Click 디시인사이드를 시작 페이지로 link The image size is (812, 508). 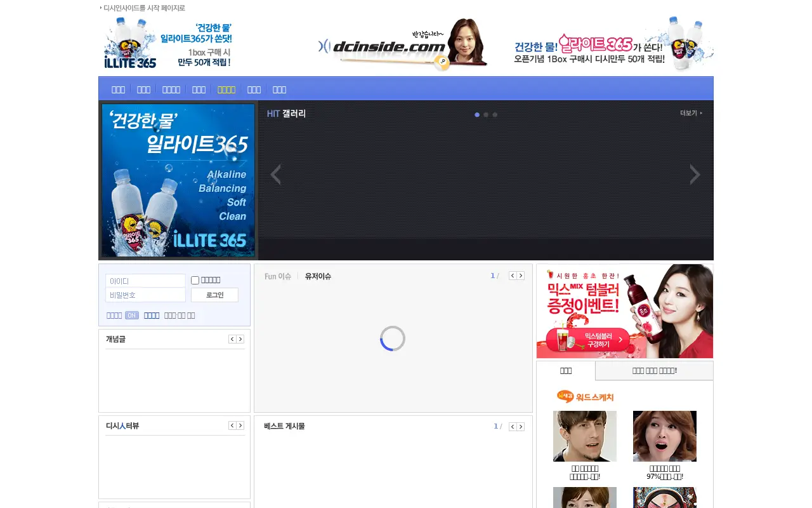pyautogui.click(x=143, y=8)
